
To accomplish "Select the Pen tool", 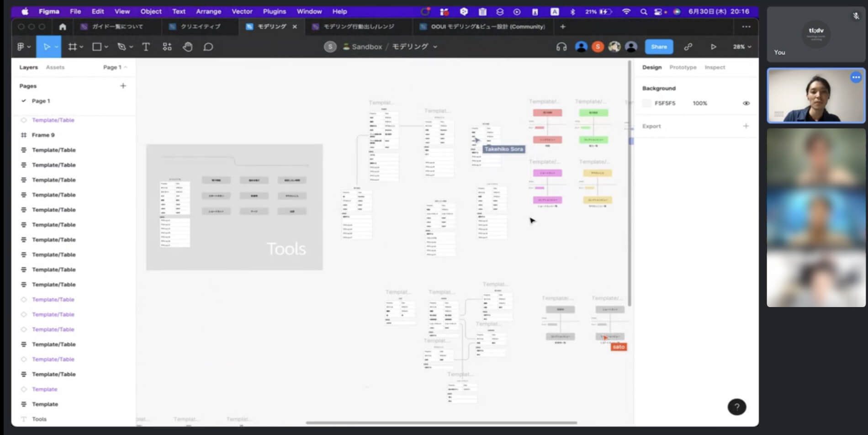I will point(122,47).
